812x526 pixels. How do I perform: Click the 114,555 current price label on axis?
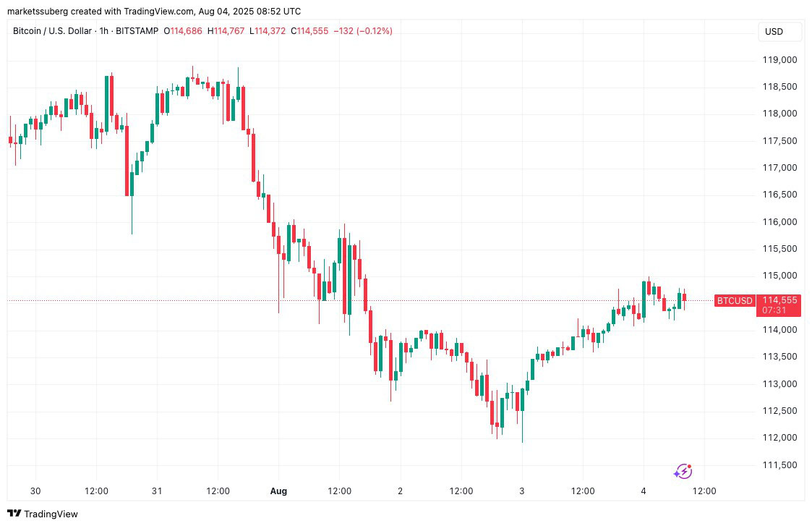(x=779, y=300)
